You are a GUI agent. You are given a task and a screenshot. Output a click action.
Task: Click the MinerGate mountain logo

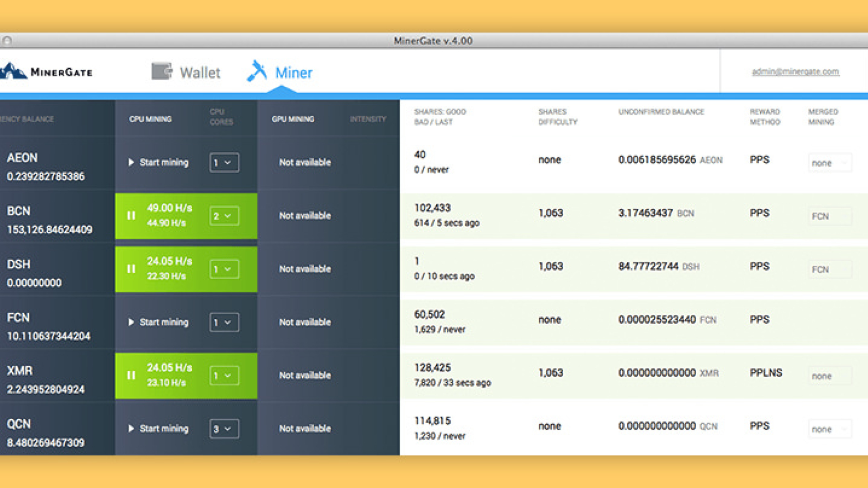point(13,71)
